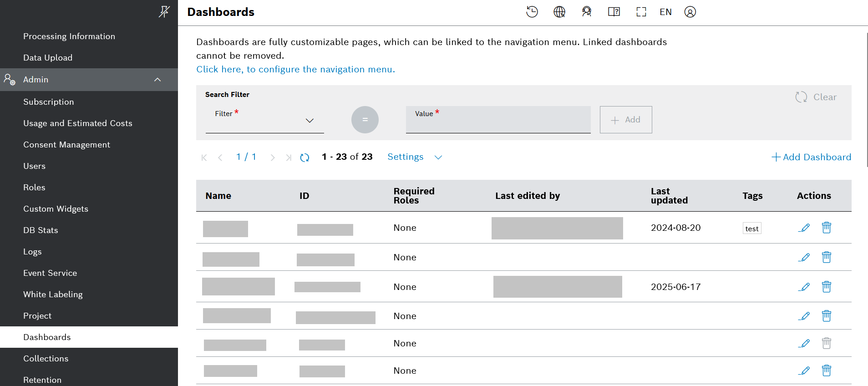Open Custom Widgets in sidebar
The height and width of the screenshot is (386, 868).
tap(56, 209)
